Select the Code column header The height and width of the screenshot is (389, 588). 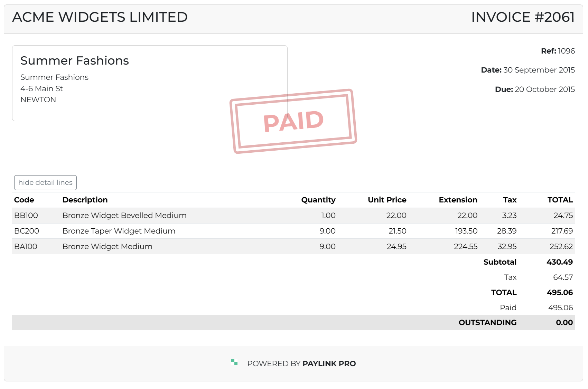click(24, 200)
